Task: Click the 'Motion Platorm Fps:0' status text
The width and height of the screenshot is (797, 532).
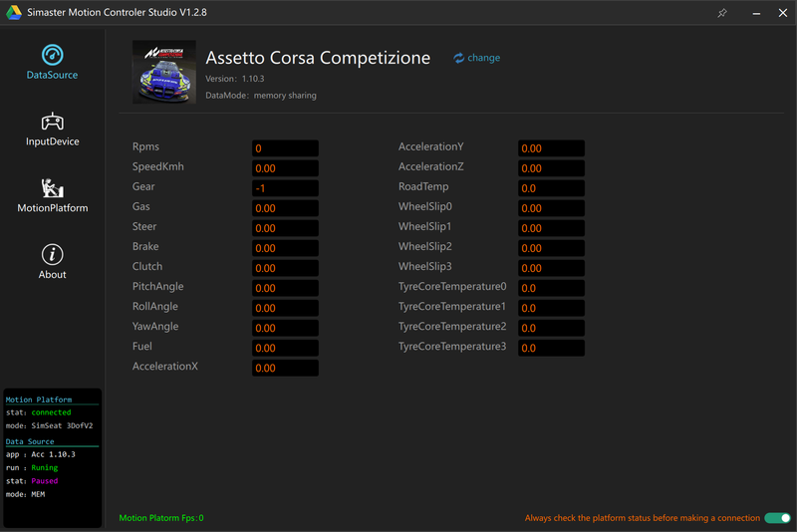Action: pos(161,518)
